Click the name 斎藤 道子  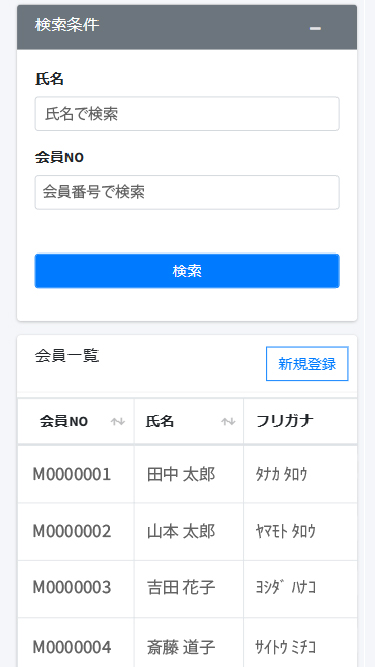click(181, 647)
